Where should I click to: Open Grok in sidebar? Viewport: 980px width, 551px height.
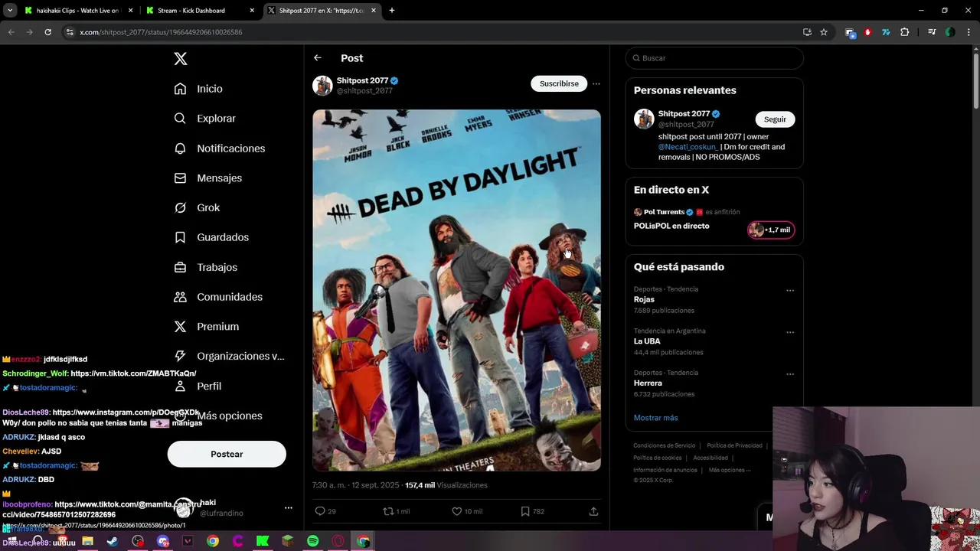pos(197,207)
